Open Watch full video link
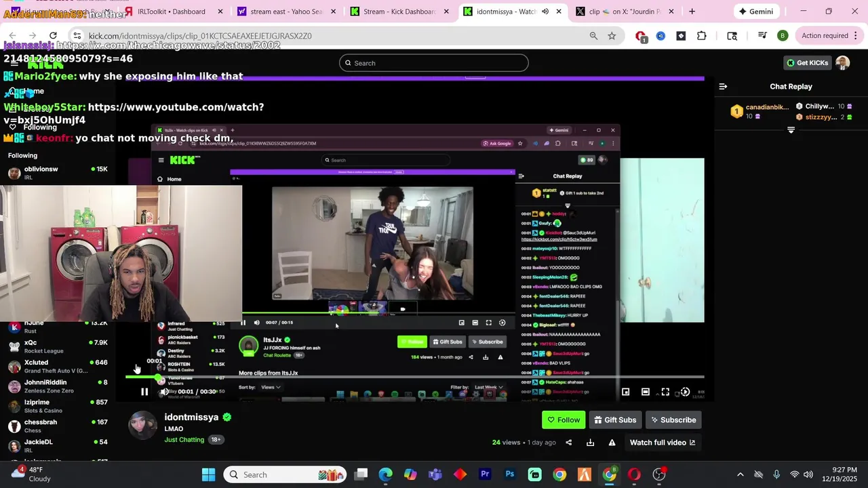This screenshot has height=488, width=868. tap(662, 443)
